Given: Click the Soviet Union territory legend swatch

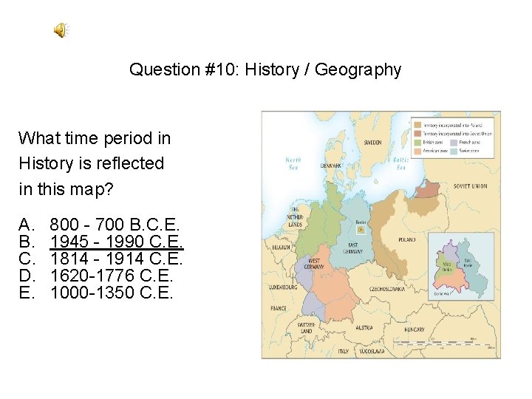Looking at the screenshot, I should [417, 133].
